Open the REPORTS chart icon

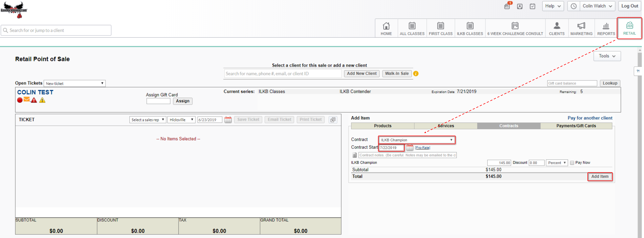606,28
